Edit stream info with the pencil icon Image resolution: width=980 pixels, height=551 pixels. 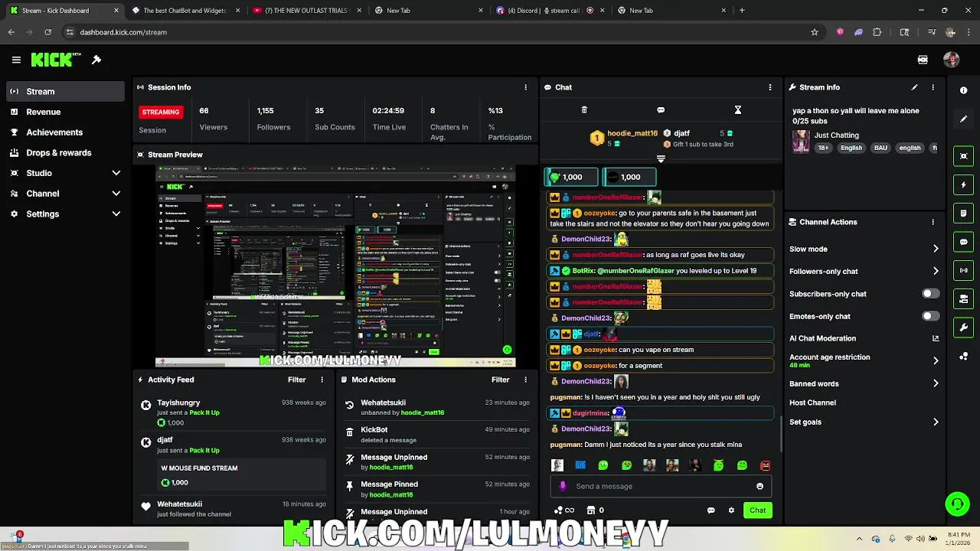click(x=914, y=87)
